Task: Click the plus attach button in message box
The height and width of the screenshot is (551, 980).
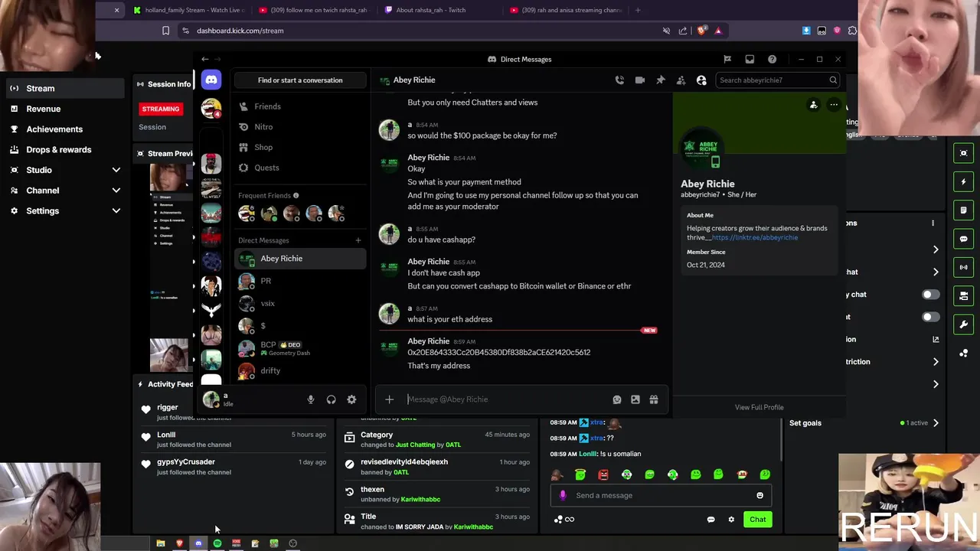Action: [389, 399]
